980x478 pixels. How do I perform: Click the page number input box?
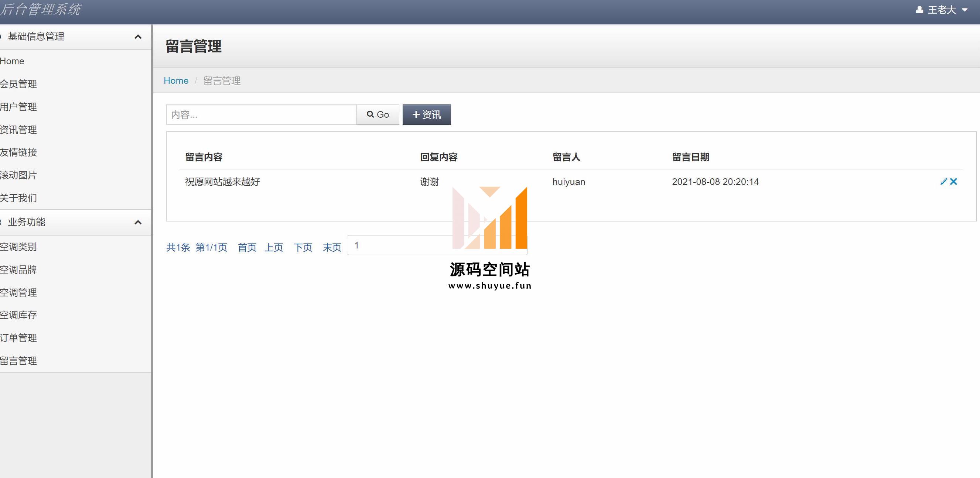[437, 245]
